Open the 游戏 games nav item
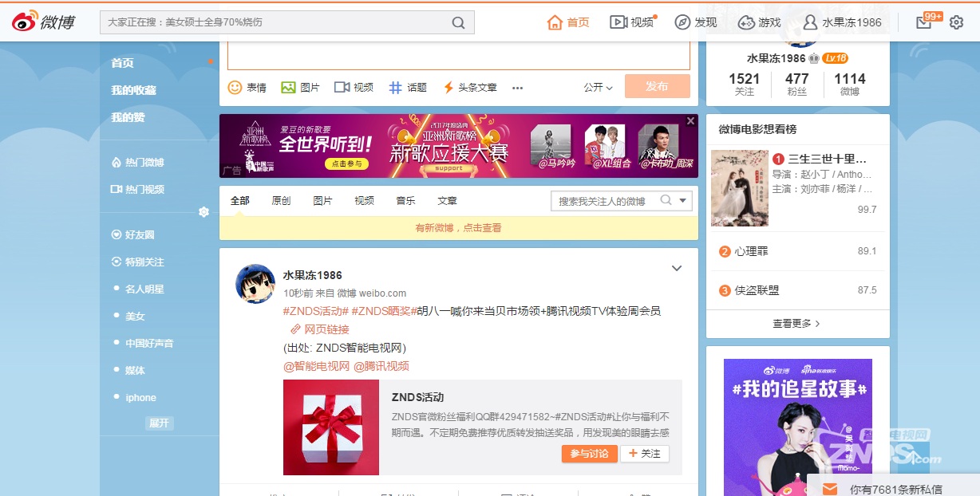980x496 pixels. 759,22
